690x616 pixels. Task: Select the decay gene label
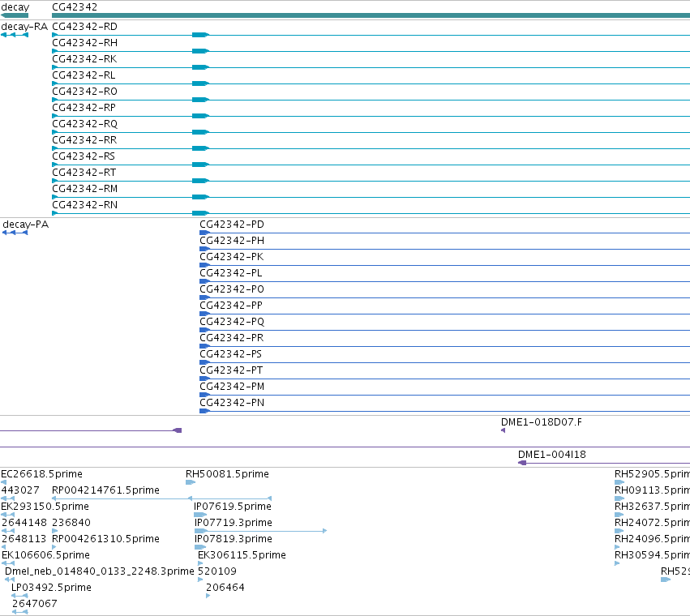15,7
